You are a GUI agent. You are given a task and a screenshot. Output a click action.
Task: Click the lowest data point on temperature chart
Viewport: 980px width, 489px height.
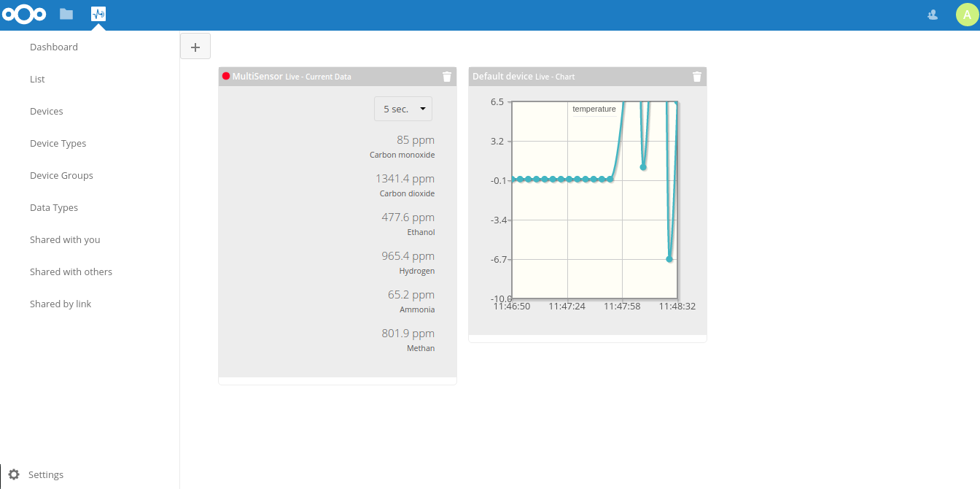(669, 259)
